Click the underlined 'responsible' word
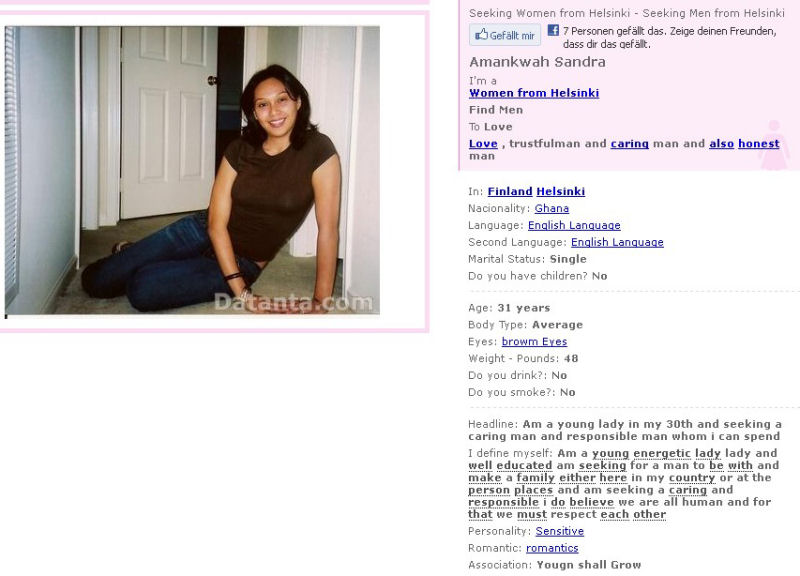Image resolution: width=800 pixels, height=576 pixels. [503, 502]
